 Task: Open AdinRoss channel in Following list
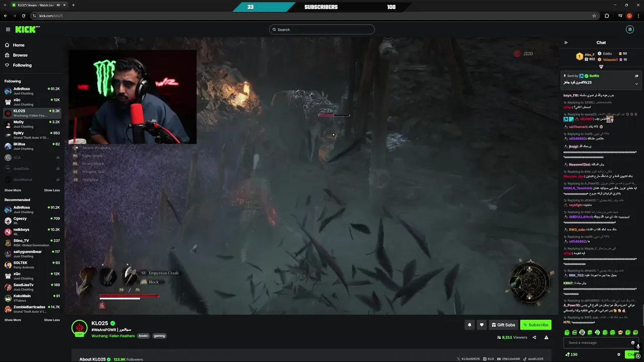[32, 91]
